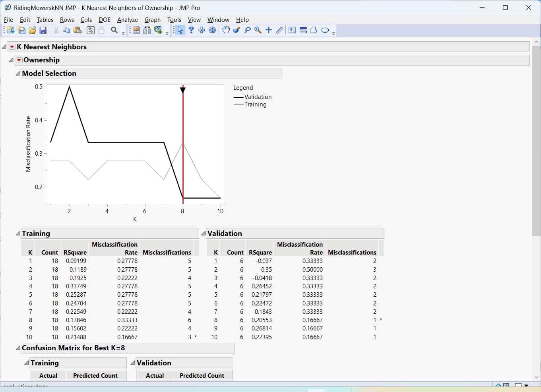Image resolution: width=541 pixels, height=392 pixels.
Task: Open the DOE menu
Action: point(104,19)
